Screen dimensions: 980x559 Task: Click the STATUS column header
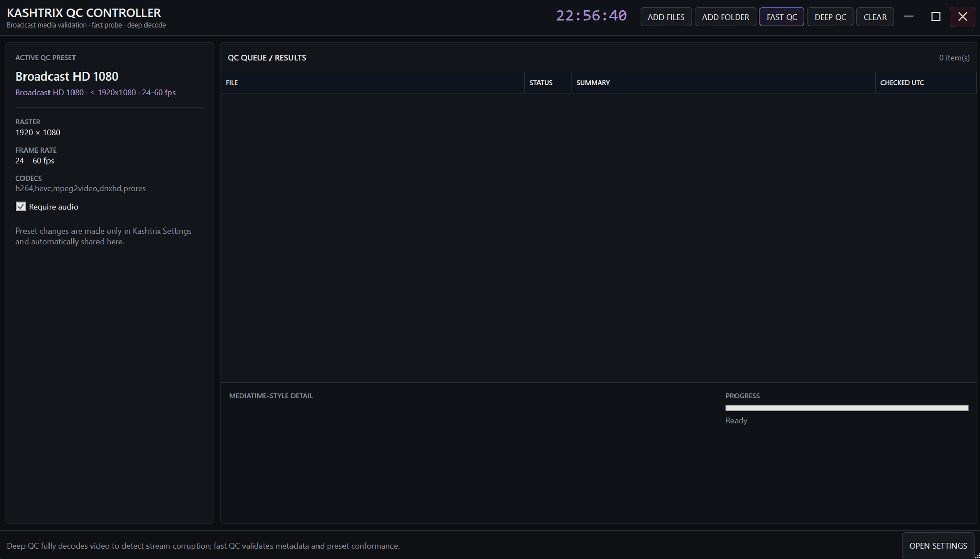pos(548,83)
